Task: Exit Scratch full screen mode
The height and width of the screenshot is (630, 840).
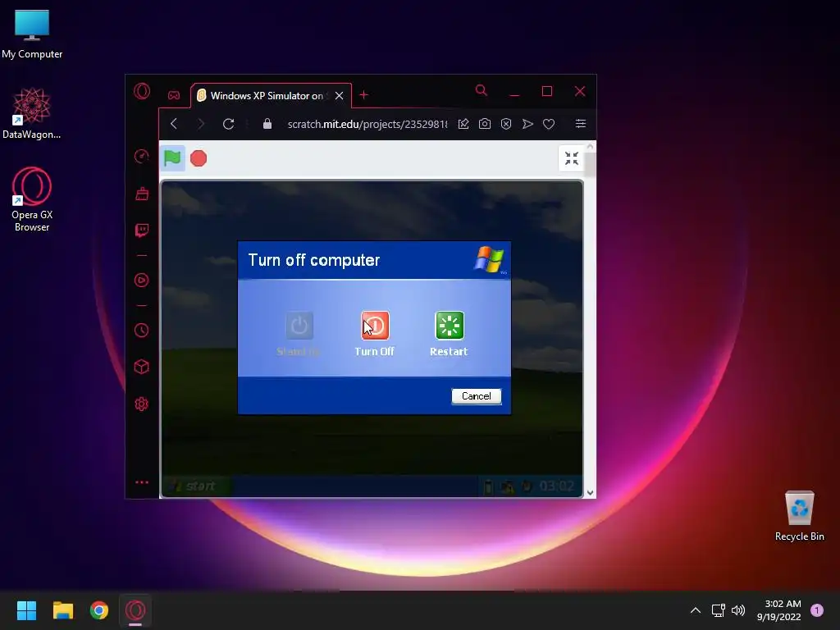Action: coord(571,158)
